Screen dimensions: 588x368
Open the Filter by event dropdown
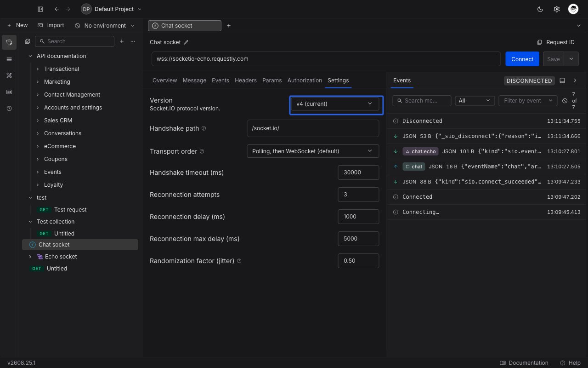pos(528,101)
